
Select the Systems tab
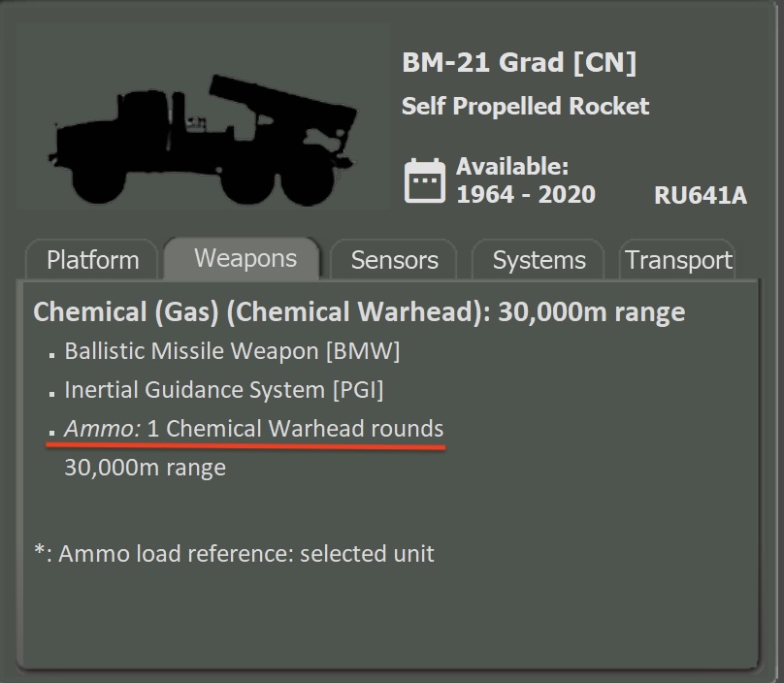point(538,259)
